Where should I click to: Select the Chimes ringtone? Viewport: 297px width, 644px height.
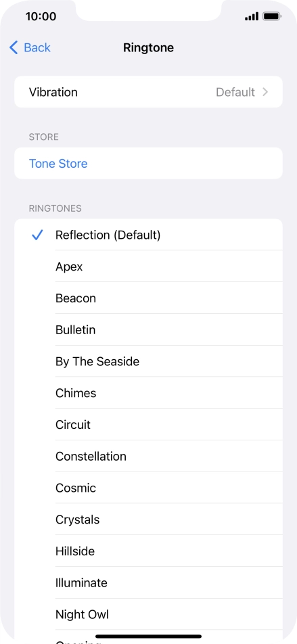click(x=148, y=393)
